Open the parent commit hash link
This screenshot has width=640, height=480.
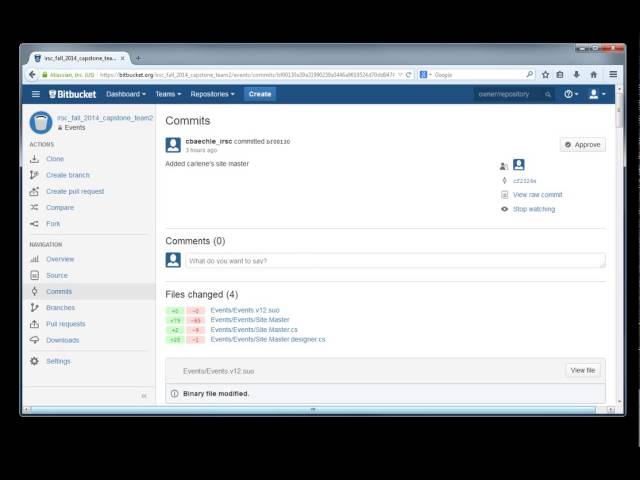point(524,181)
